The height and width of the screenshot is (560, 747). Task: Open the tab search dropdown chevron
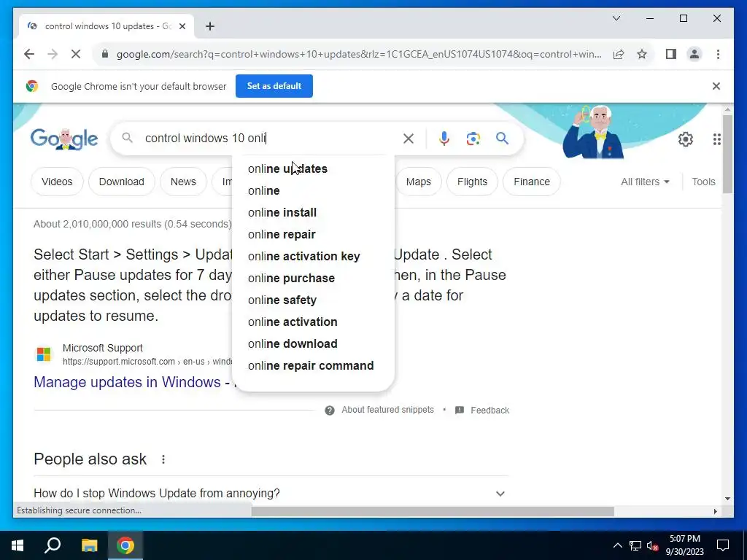click(616, 18)
